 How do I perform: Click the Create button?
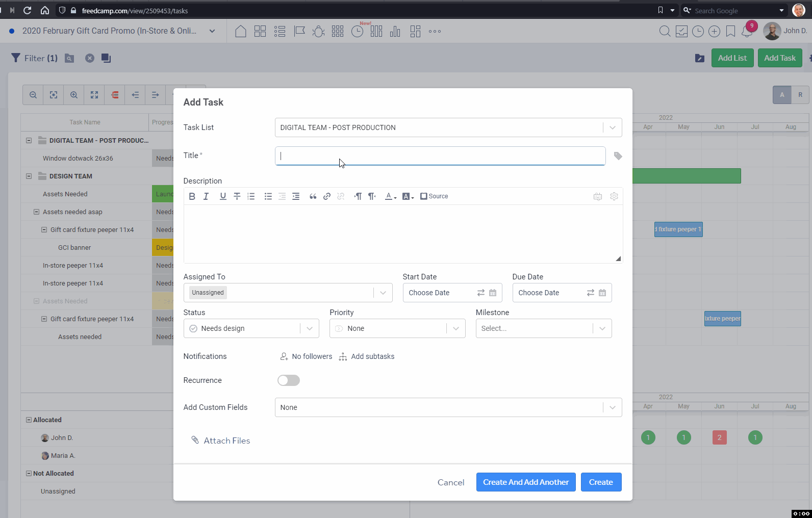pos(601,482)
